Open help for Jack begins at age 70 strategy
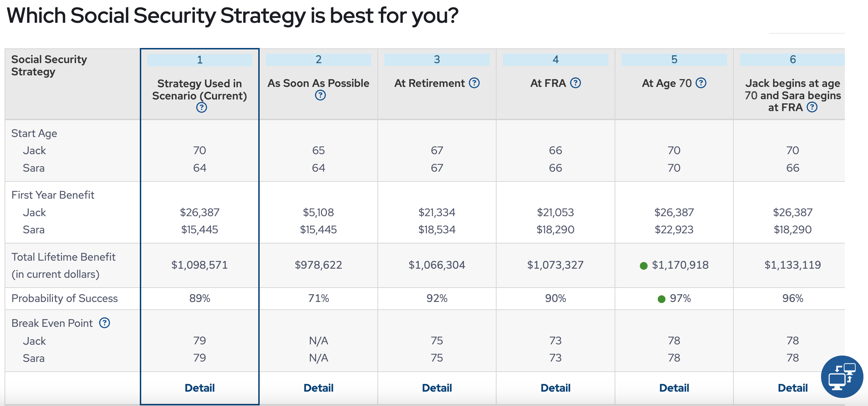The width and height of the screenshot is (868, 406). point(812,107)
